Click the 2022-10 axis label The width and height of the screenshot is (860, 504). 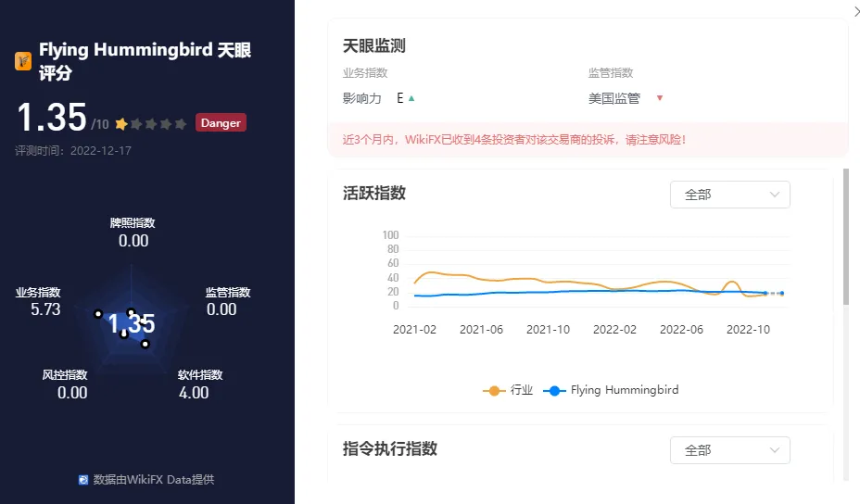tap(748, 330)
